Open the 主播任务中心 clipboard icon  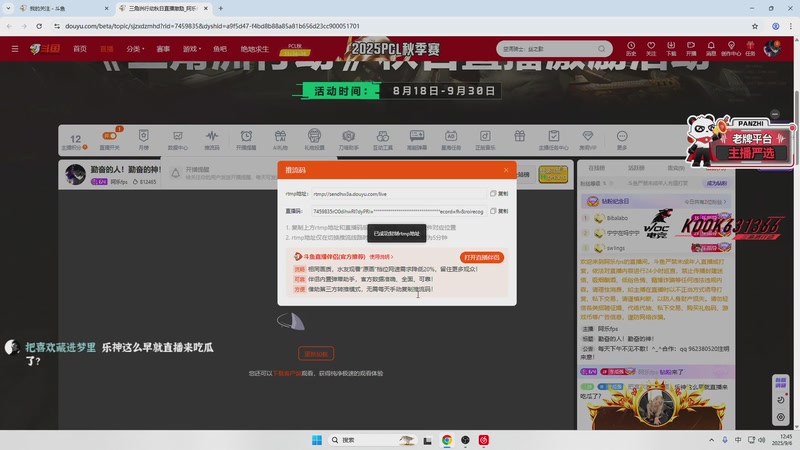point(554,139)
